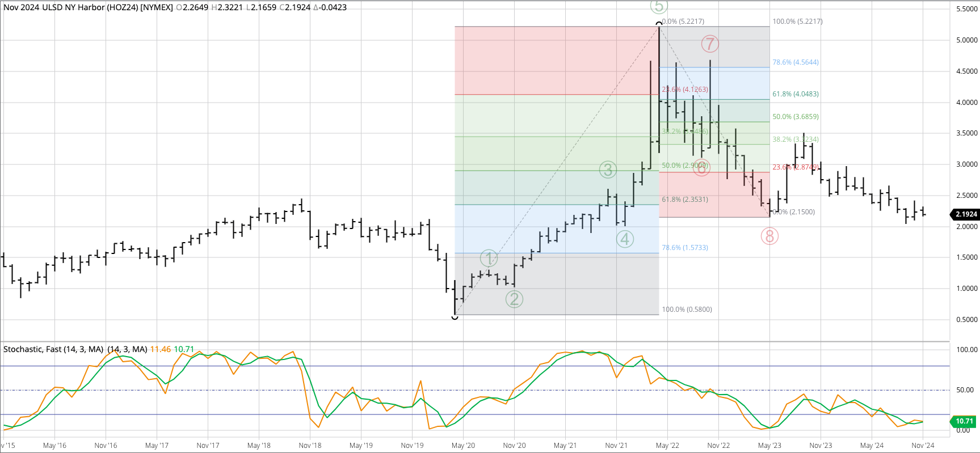The image size is (980, 453).
Task: Click the circled wave 5 marker at the peak
Action: click(658, 6)
